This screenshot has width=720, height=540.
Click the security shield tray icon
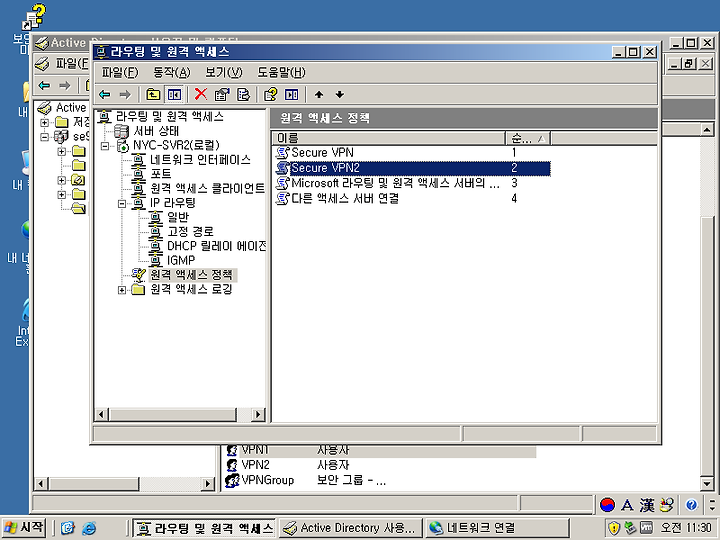click(x=613, y=528)
